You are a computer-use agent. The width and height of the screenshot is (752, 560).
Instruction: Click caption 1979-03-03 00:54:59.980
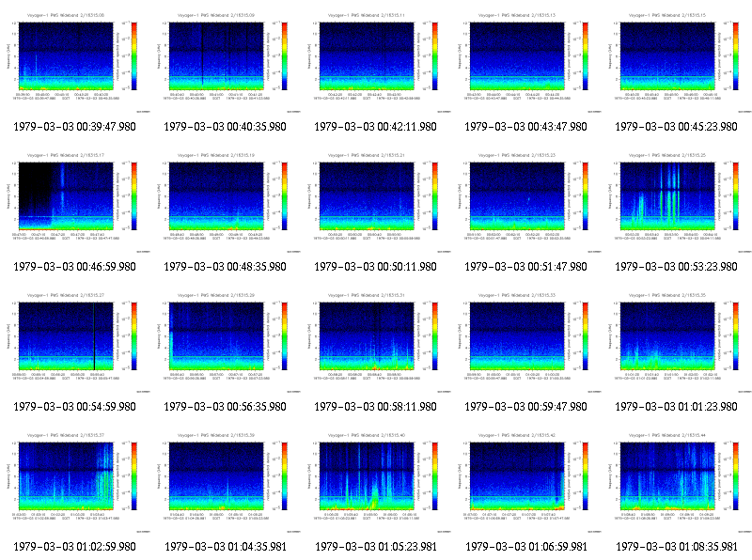coord(75,407)
